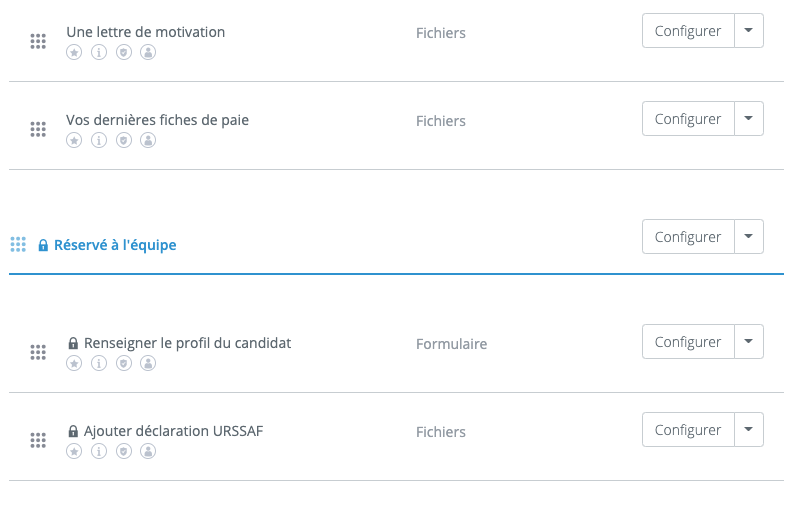
Task: Click the Ajouter déclaration URSSAF item title
Action: pos(173,431)
